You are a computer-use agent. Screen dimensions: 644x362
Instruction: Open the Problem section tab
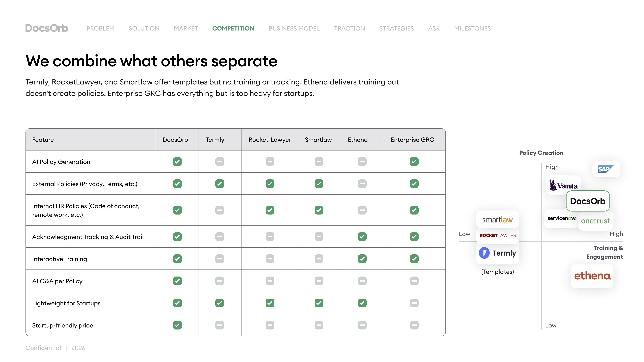point(100,28)
